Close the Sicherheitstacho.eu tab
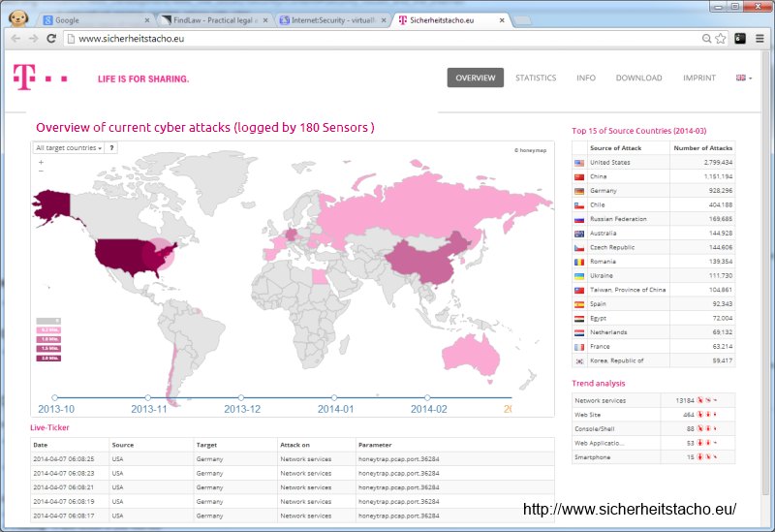The width and height of the screenshot is (775, 532). click(x=502, y=20)
